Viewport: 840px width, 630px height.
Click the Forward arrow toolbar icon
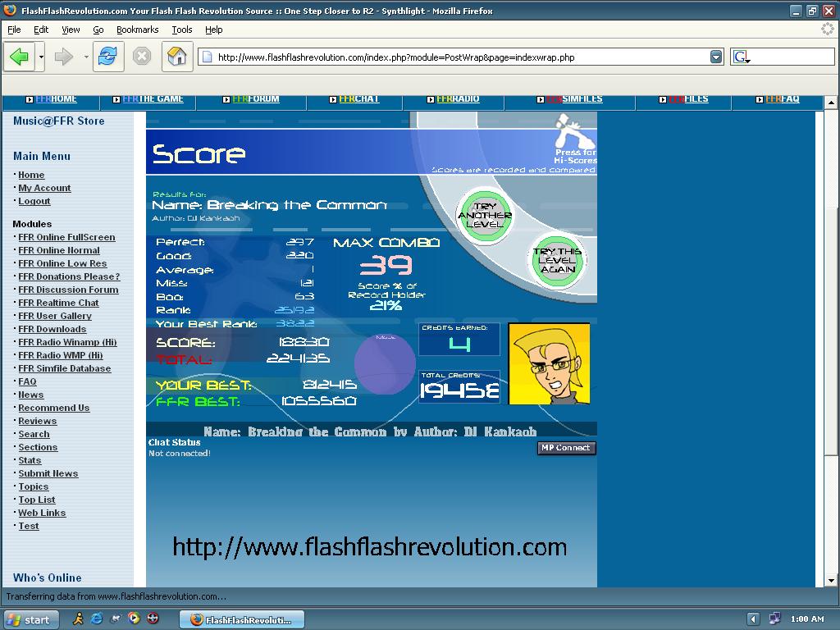[x=64, y=57]
